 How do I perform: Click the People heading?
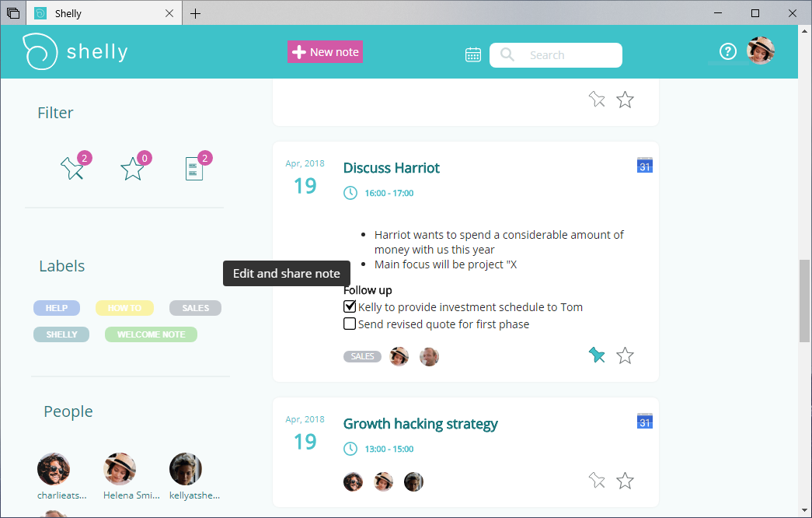click(68, 411)
